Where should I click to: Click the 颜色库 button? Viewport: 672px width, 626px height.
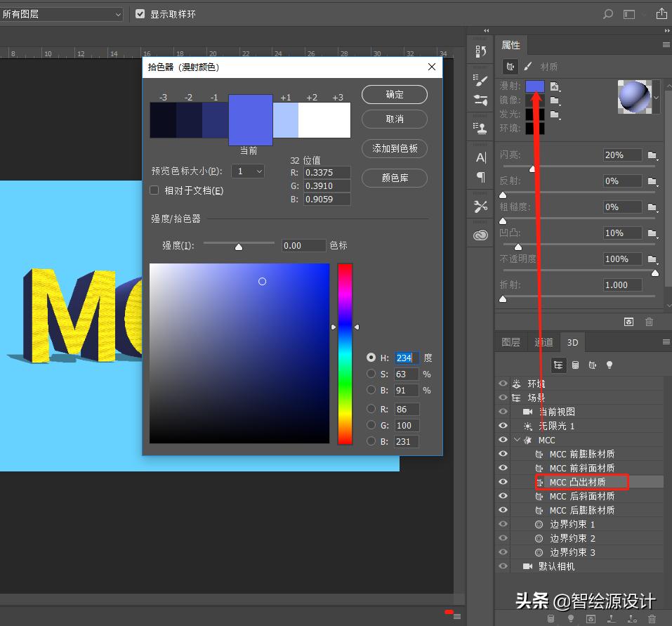tap(394, 178)
